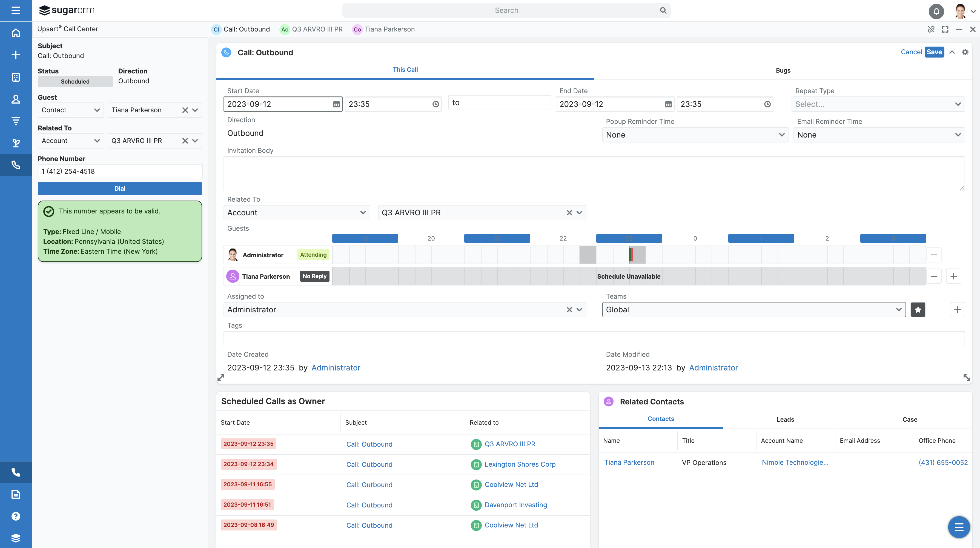Open the Popup Reminder Time dropdown

point(695,135)
